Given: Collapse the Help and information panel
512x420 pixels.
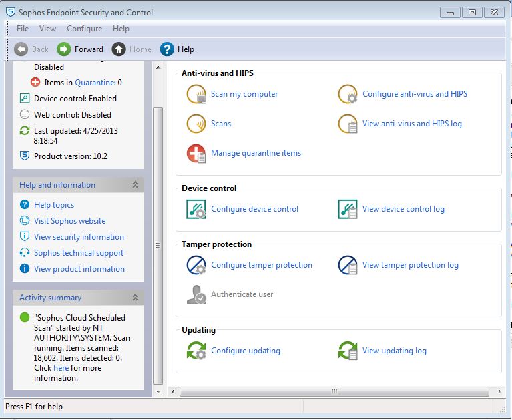Looking at the screenshot, I should pyautogui.click(x=136, y=184).
